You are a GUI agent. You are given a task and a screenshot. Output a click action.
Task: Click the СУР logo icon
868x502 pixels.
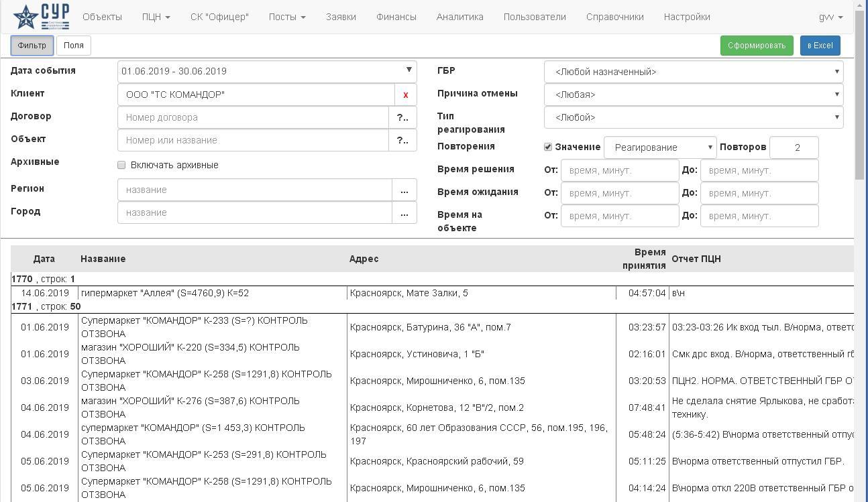click(x=41, y=17)
